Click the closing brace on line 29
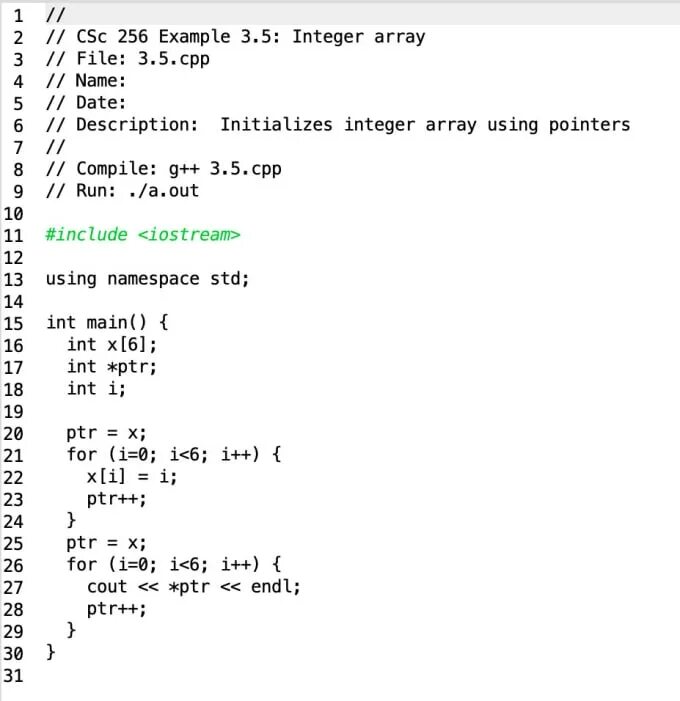The height and width of the screenshot is (701, 680). (x=71, y=630)
